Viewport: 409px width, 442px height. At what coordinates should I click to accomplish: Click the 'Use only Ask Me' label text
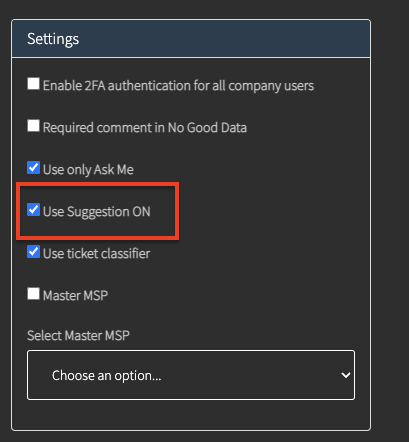tap(88, 170)
